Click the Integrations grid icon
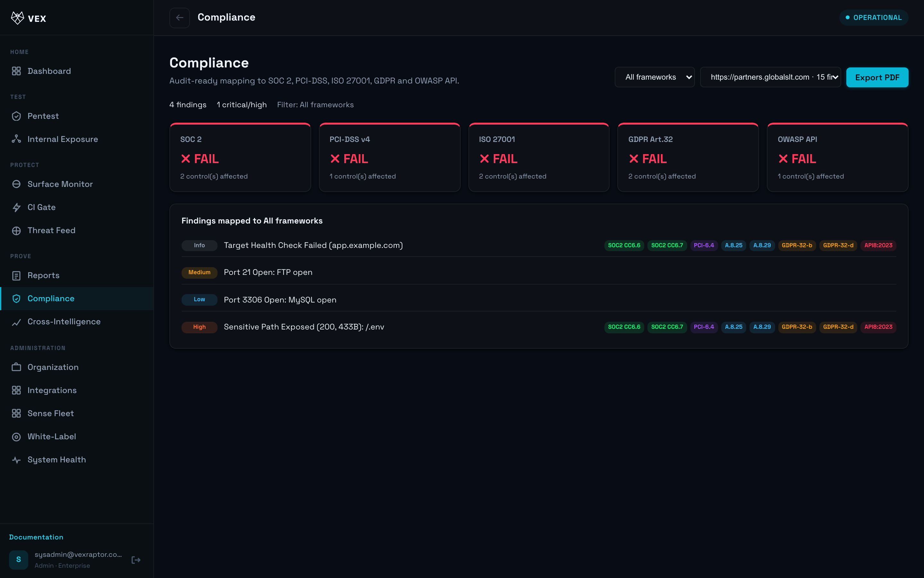This screenshot has height=578, width=924. 16,390
